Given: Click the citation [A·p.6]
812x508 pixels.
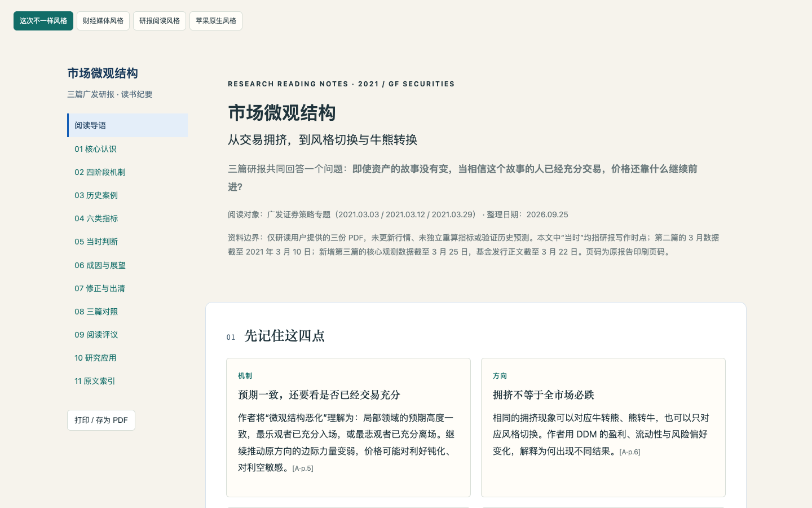Looking at the screenshot, I should point(630,452).
